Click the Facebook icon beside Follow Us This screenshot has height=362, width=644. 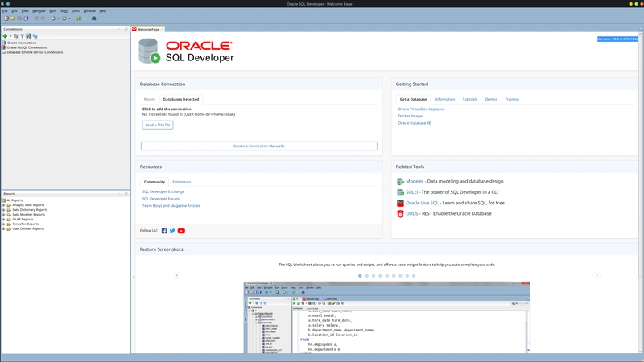pos(164,231)
